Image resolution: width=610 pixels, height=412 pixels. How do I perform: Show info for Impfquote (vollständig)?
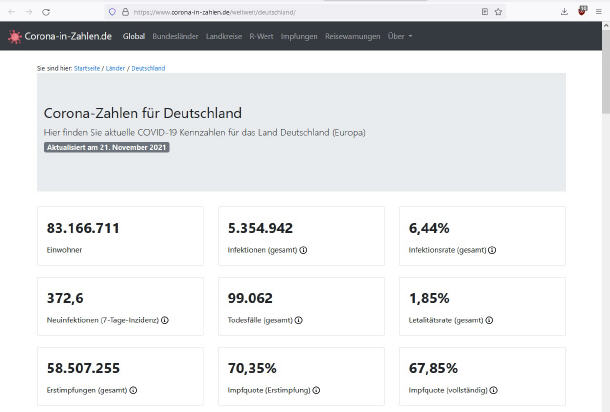coord(493,390)
